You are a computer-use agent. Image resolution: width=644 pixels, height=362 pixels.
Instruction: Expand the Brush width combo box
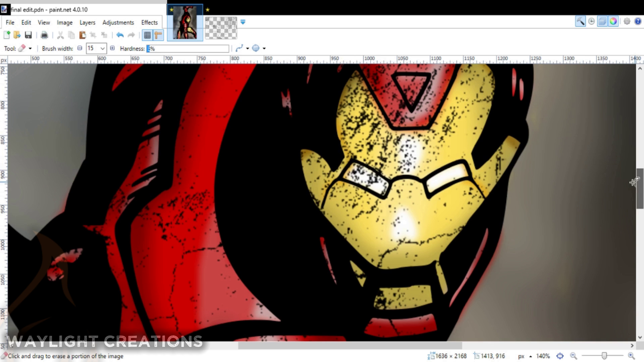102,49
